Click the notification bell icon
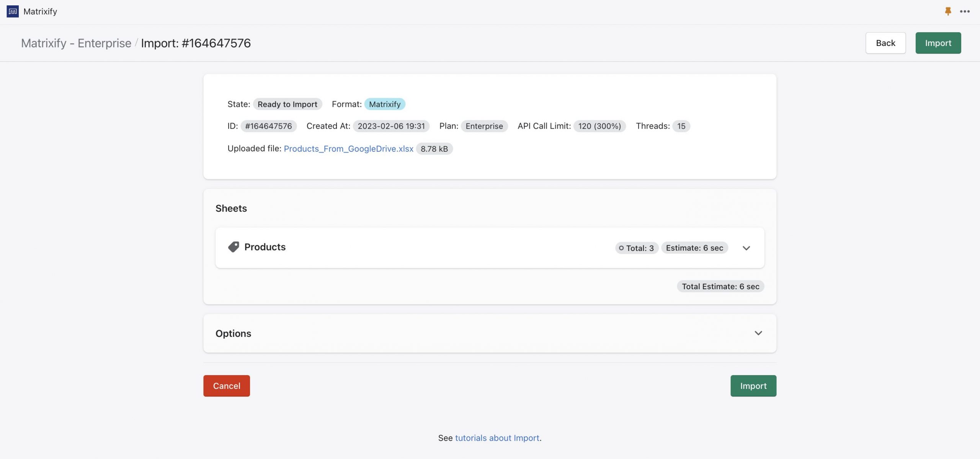980x459 pixels. point(947,11)
